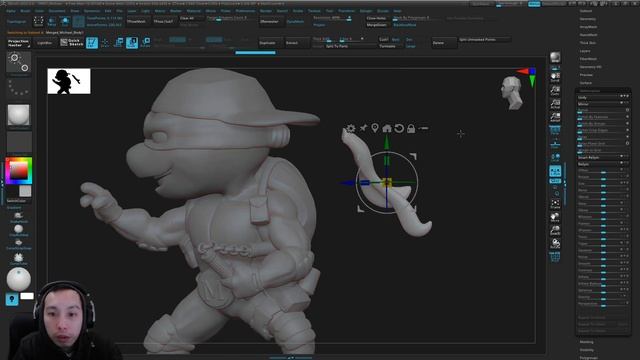640x360 pixels.
Task: Open the Alpha menu
Action: (11, 11)
